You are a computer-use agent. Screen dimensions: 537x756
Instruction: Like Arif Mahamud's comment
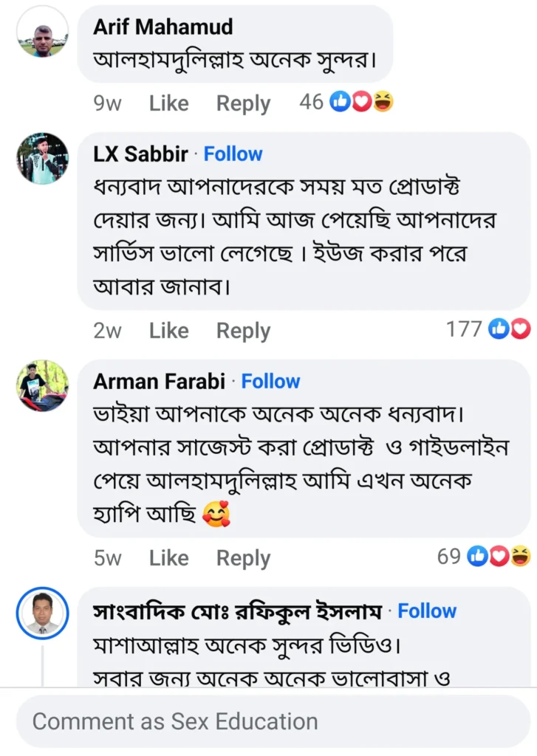click(168, 103)
